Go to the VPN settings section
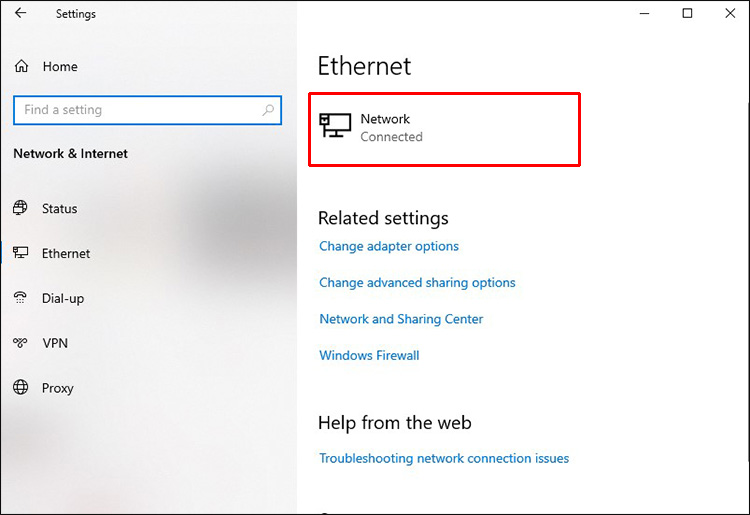 pos(55,343)
